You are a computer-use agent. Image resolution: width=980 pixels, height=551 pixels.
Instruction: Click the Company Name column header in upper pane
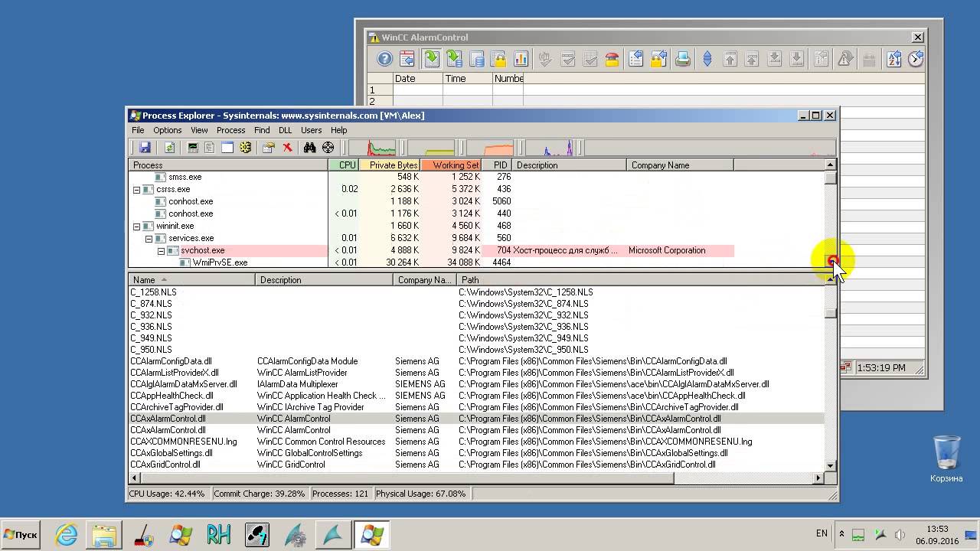pyautogui.click(x=681, y=165)
